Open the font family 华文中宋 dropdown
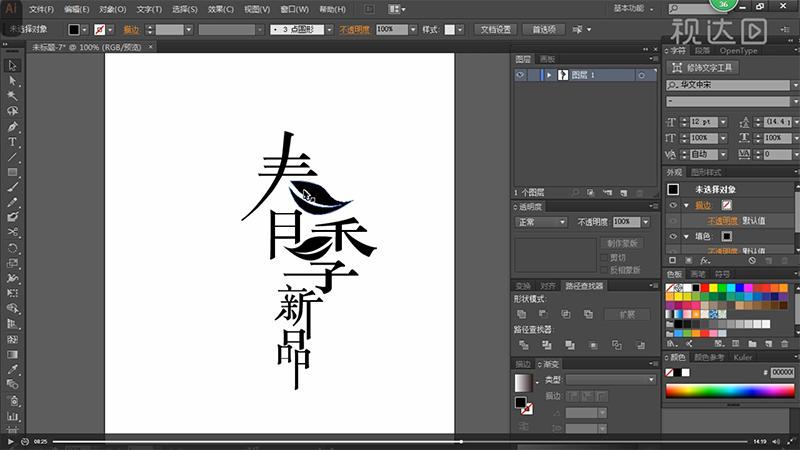Screen dimensions: 800x450 [x=795, y=85]
